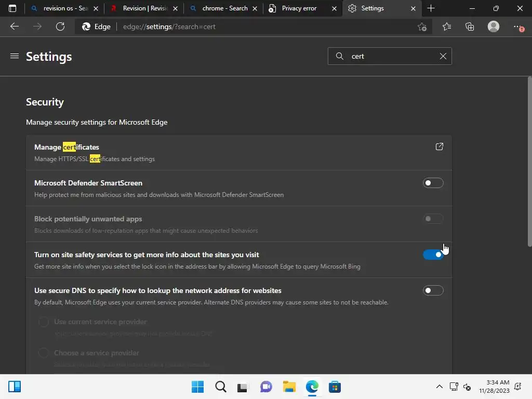Turn off site safety services toggle
The width and height of the screenshot is (532, 399).
click(x=433, y=255)
